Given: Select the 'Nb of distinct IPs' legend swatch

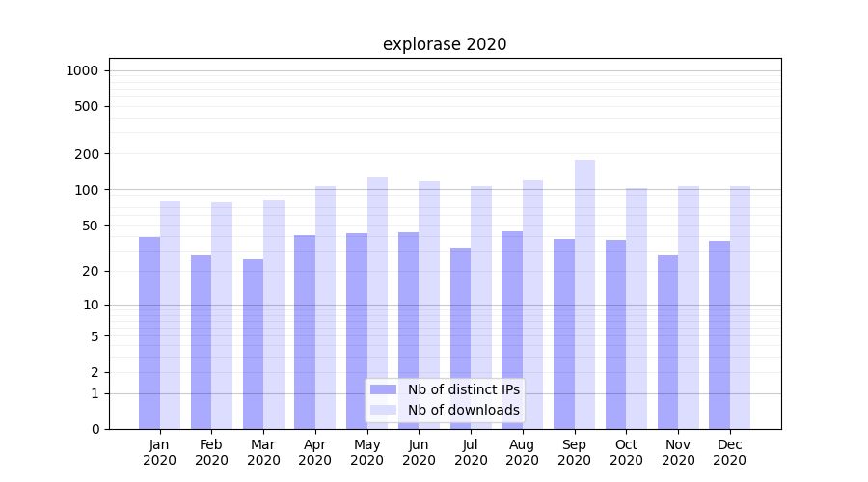Looking at the screenshot, I should [383, 389].
